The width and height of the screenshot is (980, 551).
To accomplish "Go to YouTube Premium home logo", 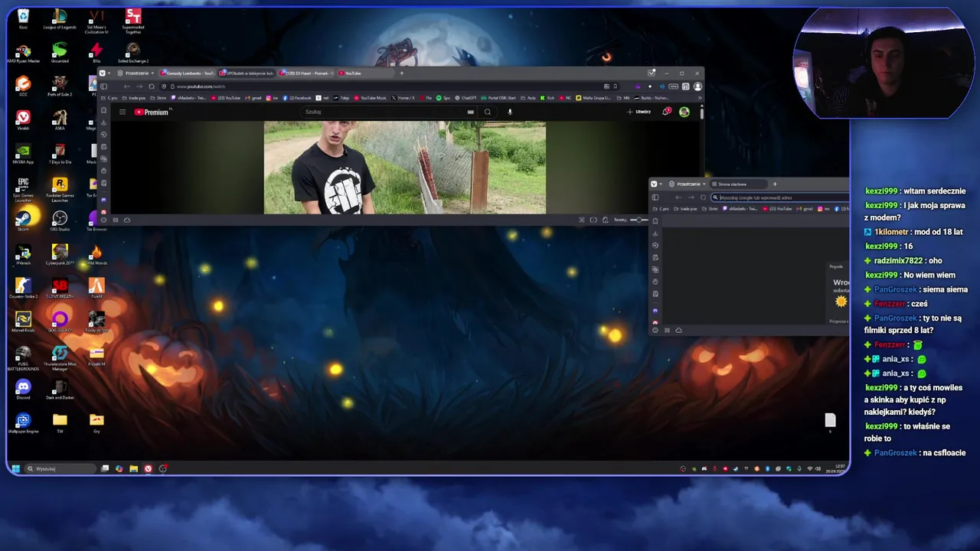I will (x=152, y=112).
